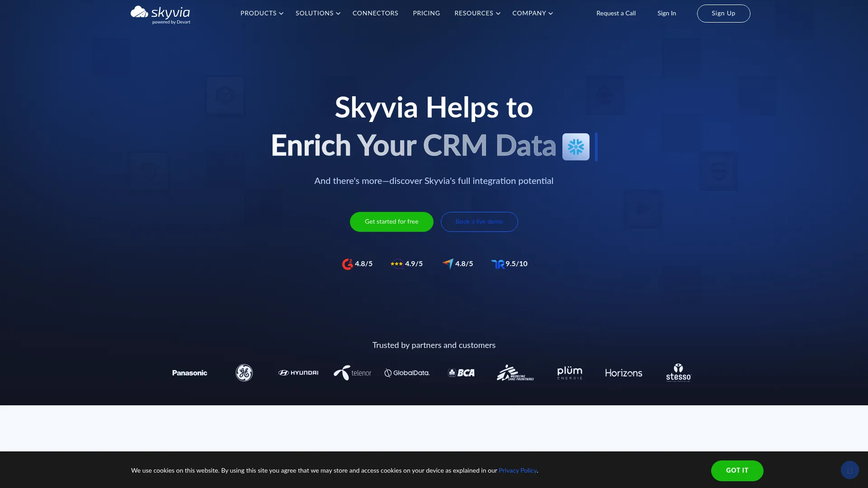Click the Plum Energie logo

pos(570,373)
